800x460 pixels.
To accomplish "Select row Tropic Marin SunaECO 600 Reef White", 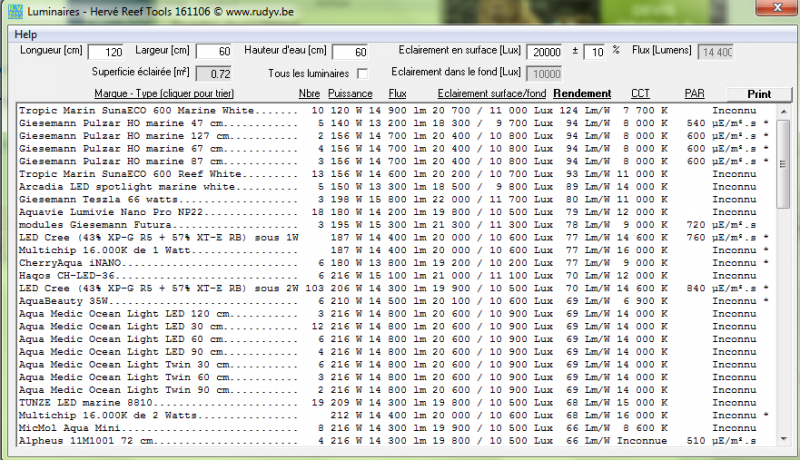I will [x=396, y=174].
